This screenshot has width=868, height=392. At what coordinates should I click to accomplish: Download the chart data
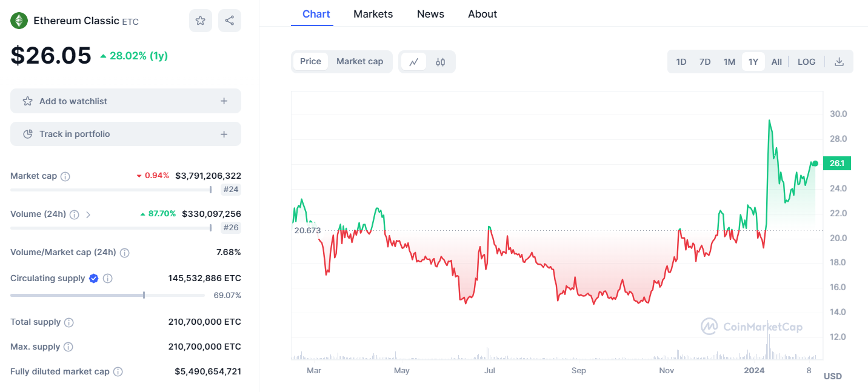(840, 62)
